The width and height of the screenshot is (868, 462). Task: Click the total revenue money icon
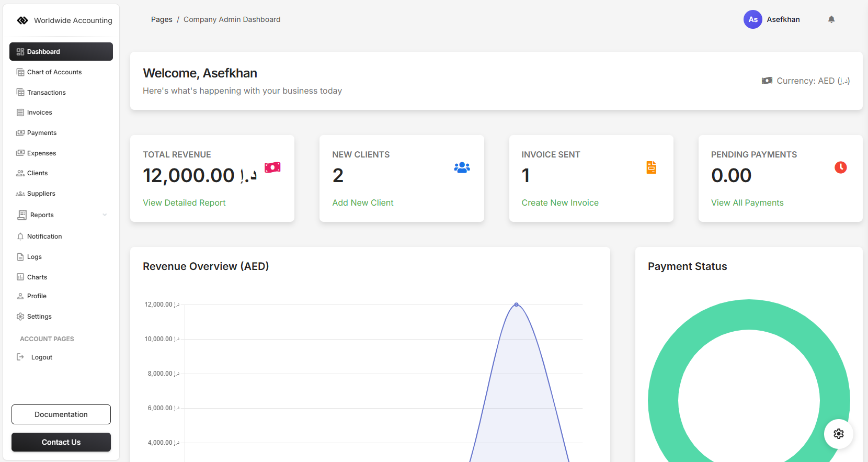click(x=272, y=167)
